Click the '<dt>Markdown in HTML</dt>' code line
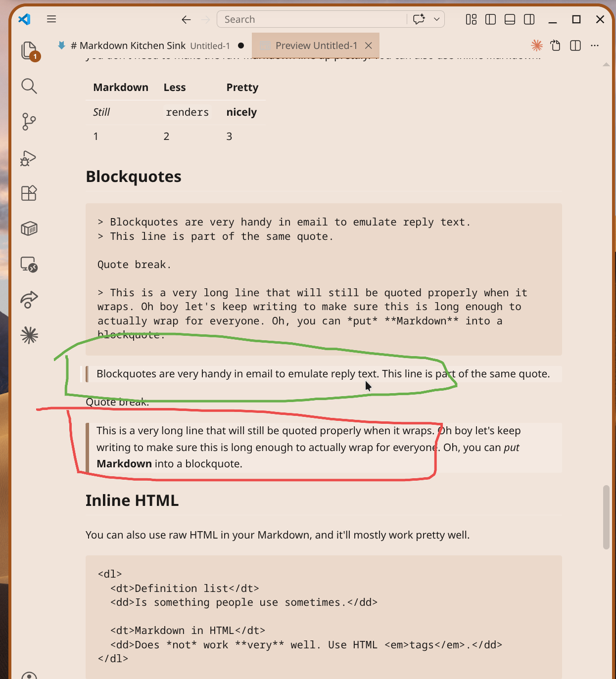This screenshot has width=616, height=679. [188, 631]
